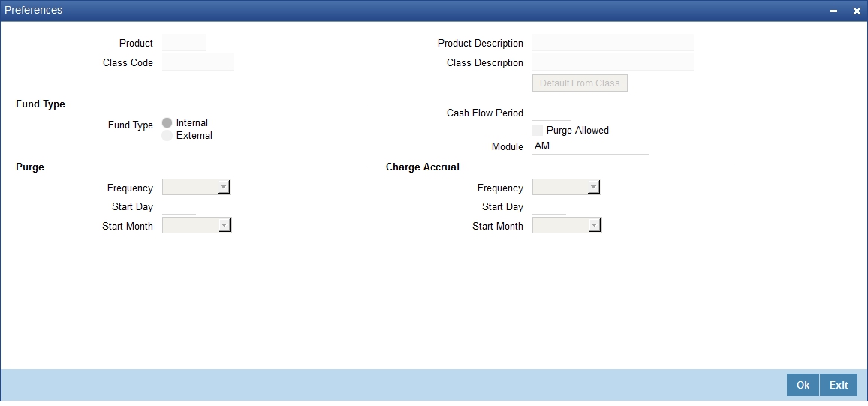Click the Cash Flow Period label
Screen dimensions: 868x406
[x=485, y=113]
